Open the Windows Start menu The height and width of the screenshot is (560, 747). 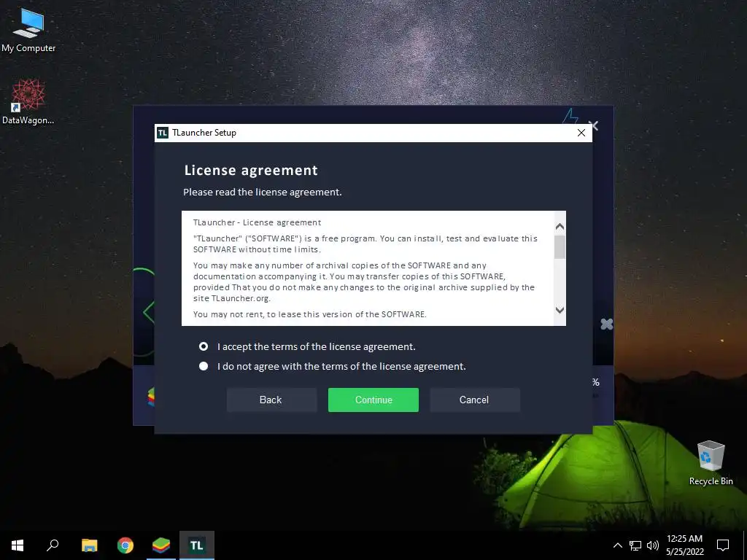[x=18, y=545]
